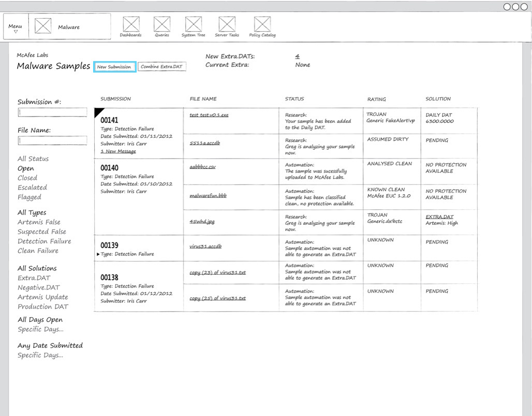The height and width of the screenshot is (416, 532).
Task: Open the 1 New Message link
Action: click(x=118, y=151)
